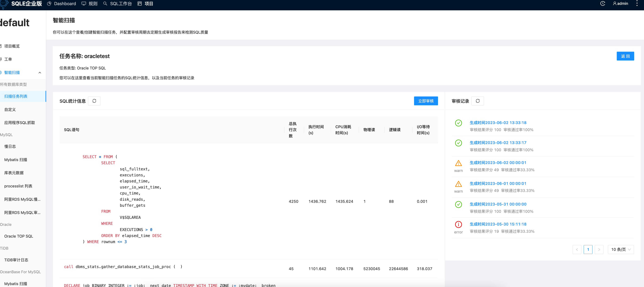Viewport: 644px width, 287px height.
Task: Click the 返回 button
Action: 625,56
